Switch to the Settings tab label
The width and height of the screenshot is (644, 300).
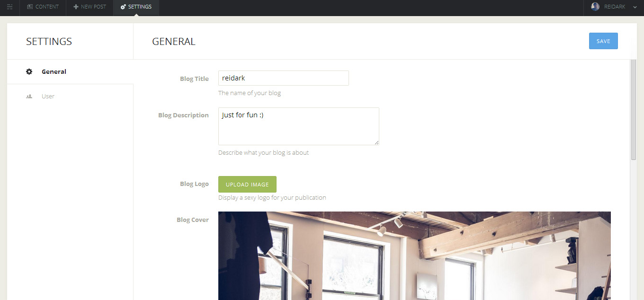(x=140, y=7)
